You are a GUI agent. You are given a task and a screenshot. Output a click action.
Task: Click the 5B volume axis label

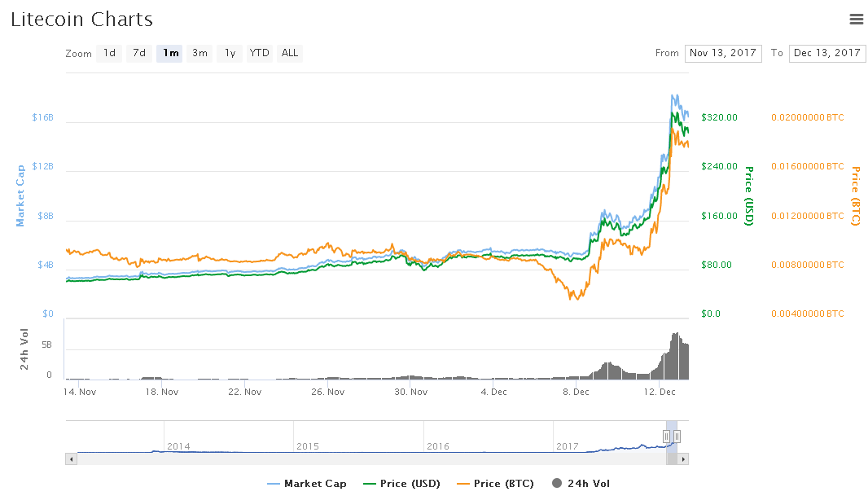point(46,345)
